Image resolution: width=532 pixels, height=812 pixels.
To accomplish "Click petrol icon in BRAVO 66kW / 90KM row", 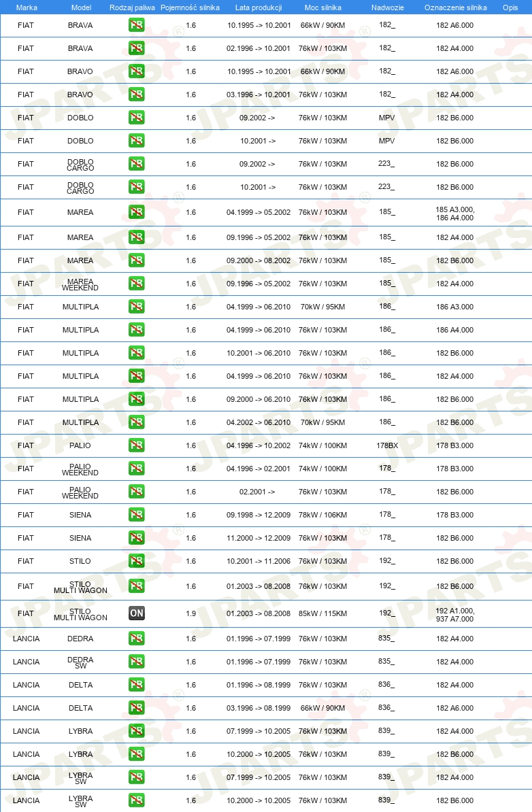I will [x=137, y=71].
